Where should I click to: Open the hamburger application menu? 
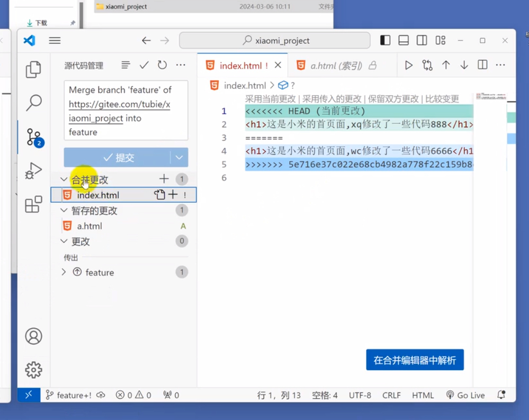(55, 41)
